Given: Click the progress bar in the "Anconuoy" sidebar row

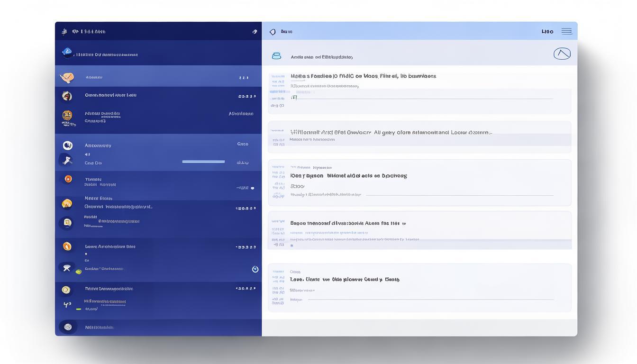Looking at the screenshot, I should 203,162.
